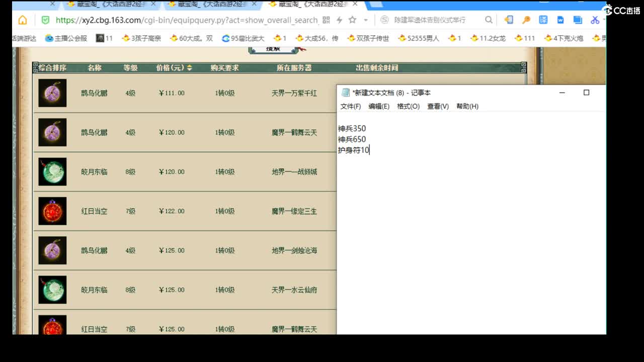
Task: Click the search box showing 陈建军遗体告别仪式举行
Action: (430, 20)
